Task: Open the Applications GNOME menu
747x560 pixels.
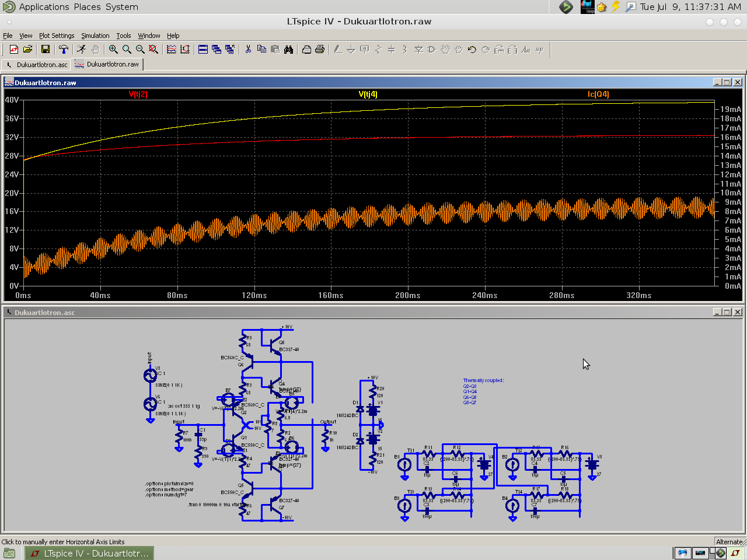Action: 44,7
